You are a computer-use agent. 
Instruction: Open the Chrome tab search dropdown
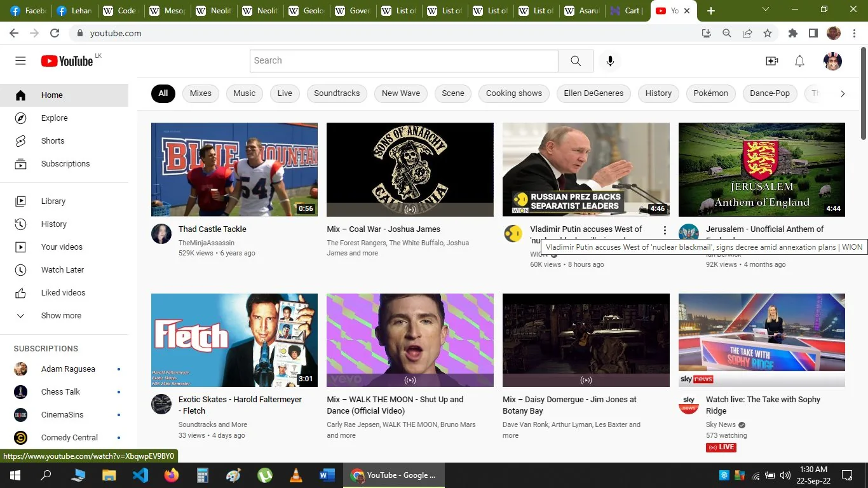tap(766, 10)
